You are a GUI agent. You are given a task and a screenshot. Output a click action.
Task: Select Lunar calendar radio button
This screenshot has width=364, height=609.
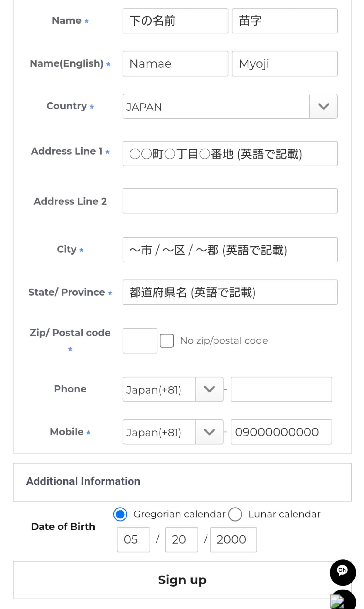235,514
